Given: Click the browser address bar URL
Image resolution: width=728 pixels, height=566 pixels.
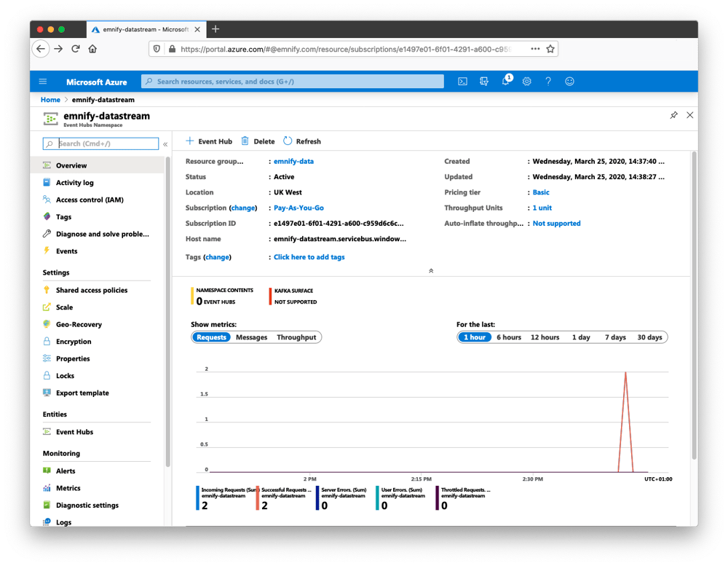Looking at the screenshot, I should 345,49.
